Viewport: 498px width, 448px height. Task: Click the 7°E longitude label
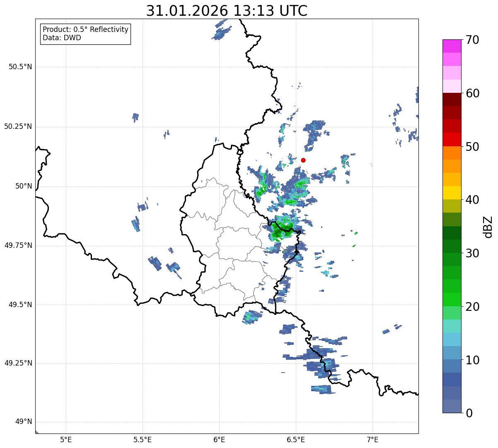pos(372,441)
